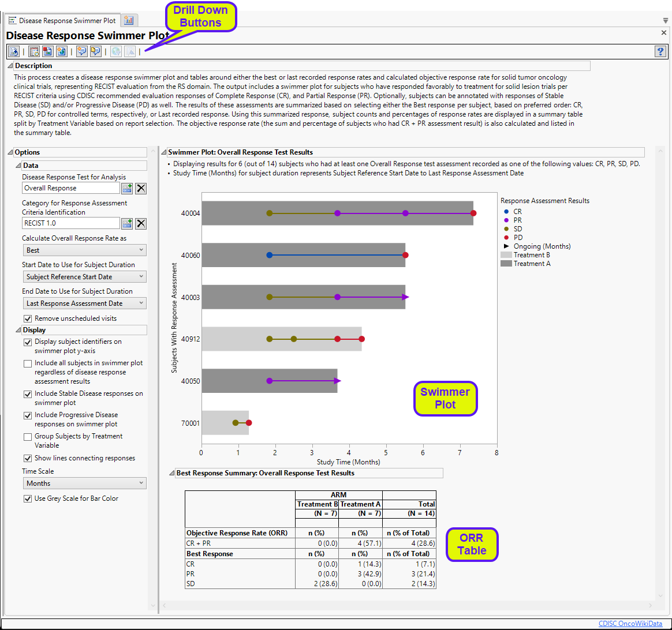Image resolution: width=672 pixels, height=630 pixels.
Task: Collapse the Options section
Action: coord(10,152)
